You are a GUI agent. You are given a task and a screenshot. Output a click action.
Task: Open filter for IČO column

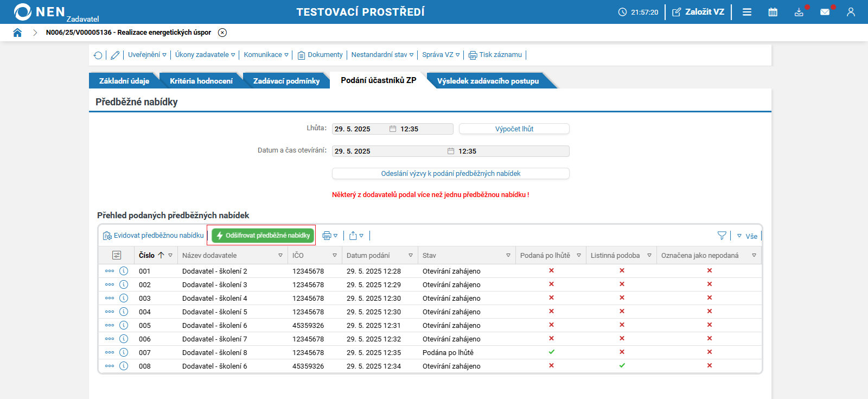(x=335, y=255)
